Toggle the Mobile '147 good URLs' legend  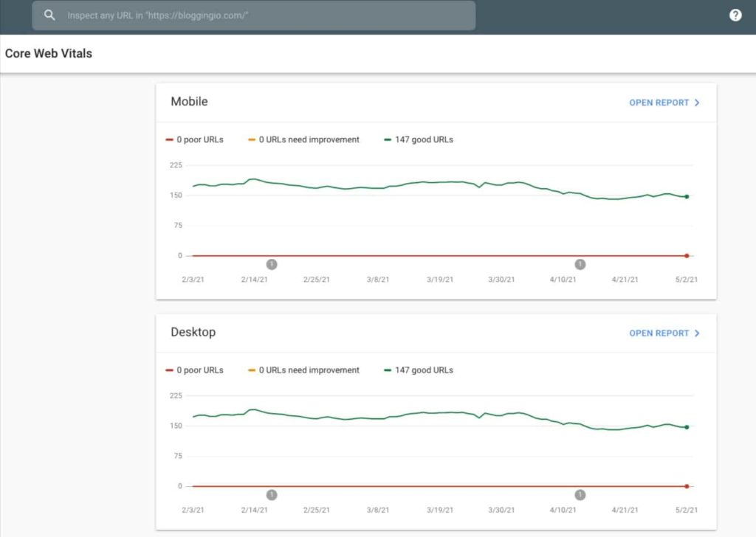coord(419,139)
